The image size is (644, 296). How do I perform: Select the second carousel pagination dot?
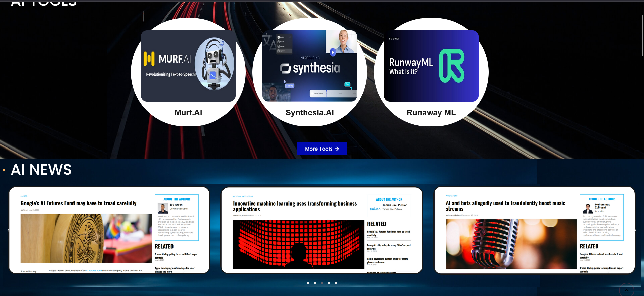point(315,283)
